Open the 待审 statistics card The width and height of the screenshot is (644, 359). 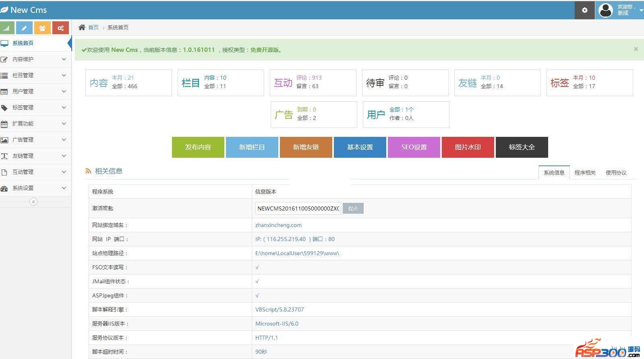click(405, 83)
